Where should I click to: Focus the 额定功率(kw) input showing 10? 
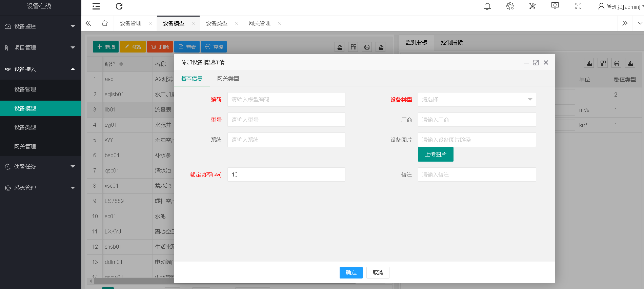click(286, 174)
